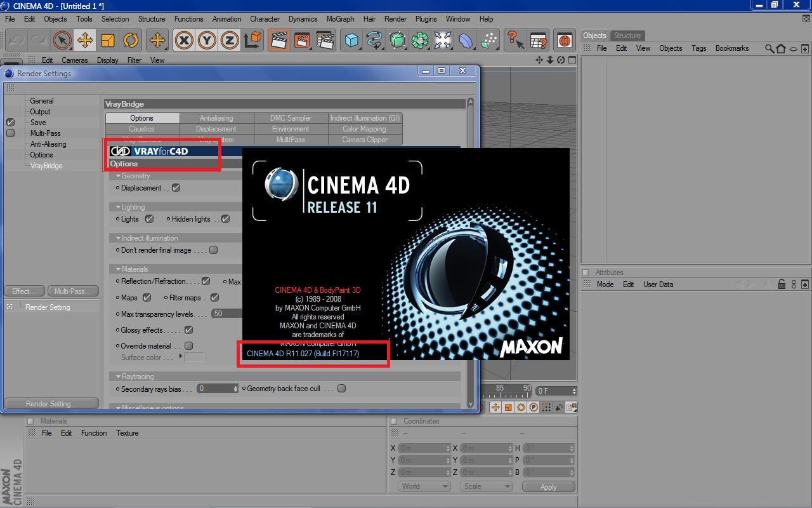
Task: Toggle Glossy effects checkbox
Action: [x=188, y=330]
